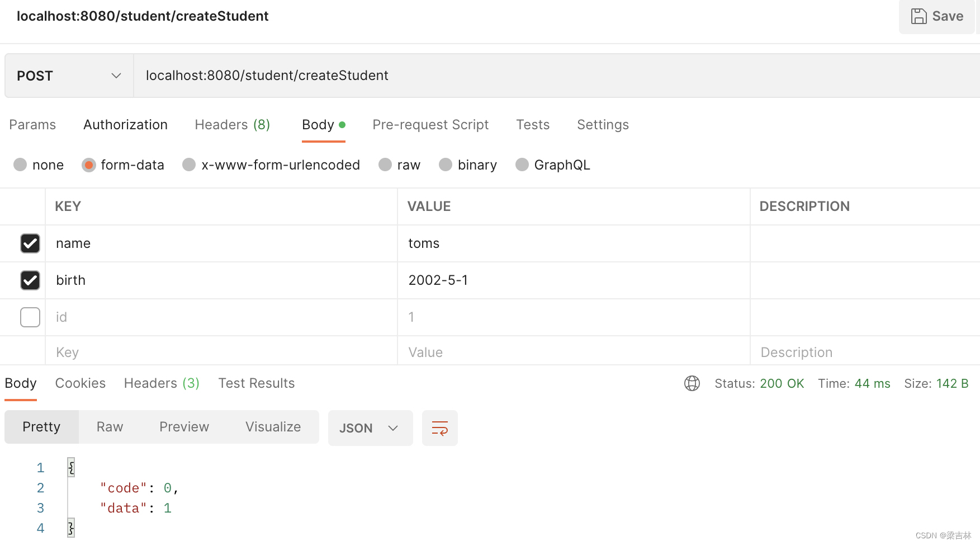Open the Test Results tab

[x=257, y=383]
